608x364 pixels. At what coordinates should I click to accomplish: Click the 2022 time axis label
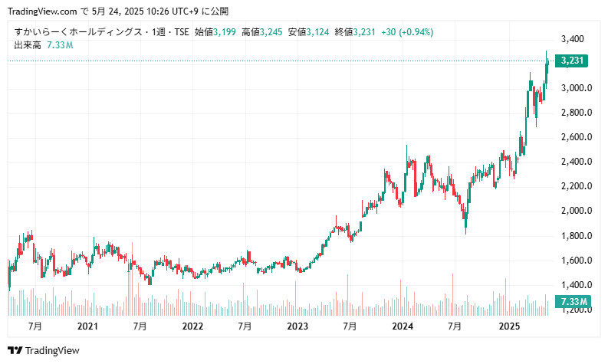point(192,326)
